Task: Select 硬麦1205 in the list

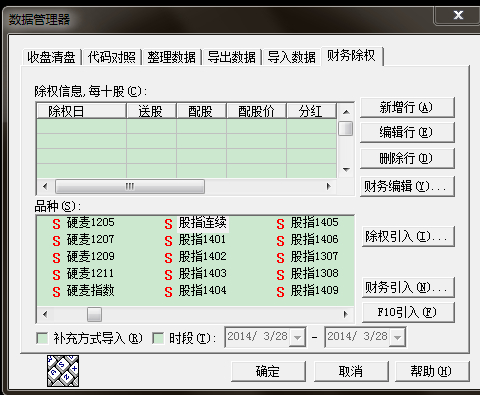Action: 91,223
